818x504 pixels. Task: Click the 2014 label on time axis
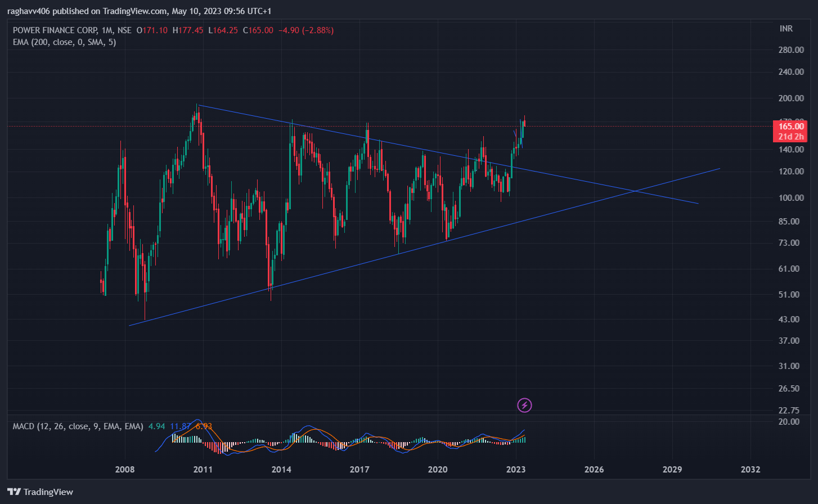click(x=281, y=469)
